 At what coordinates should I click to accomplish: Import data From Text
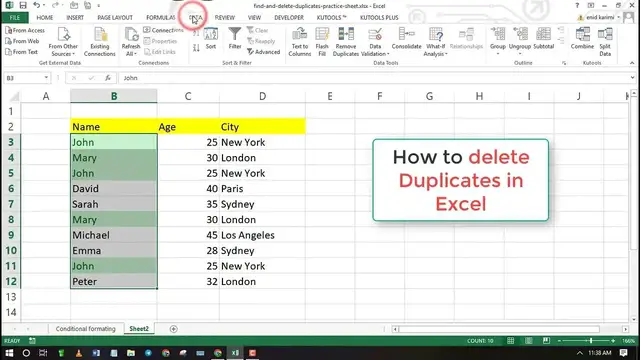pos(22,52)
